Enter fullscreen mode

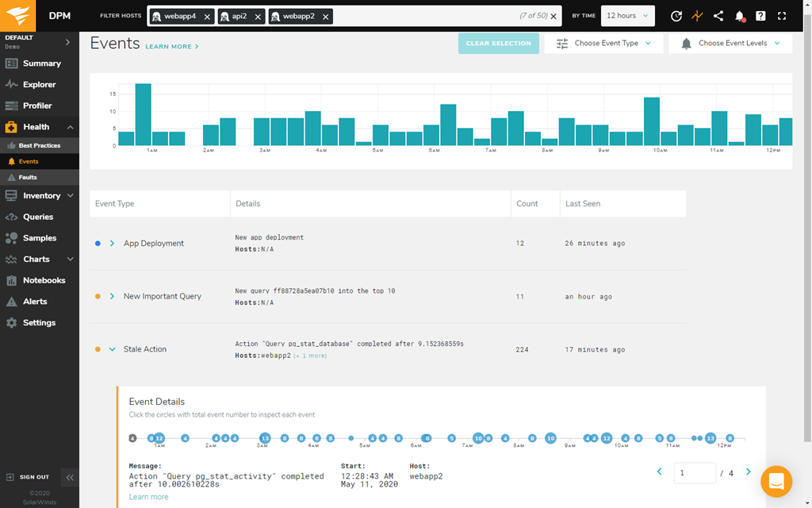point(781,15)
